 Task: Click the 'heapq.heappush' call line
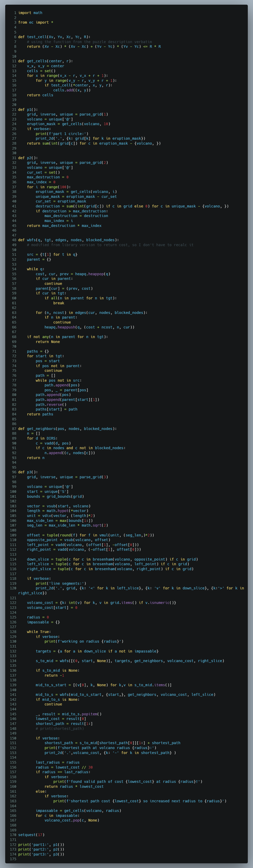tap(89, 327)
